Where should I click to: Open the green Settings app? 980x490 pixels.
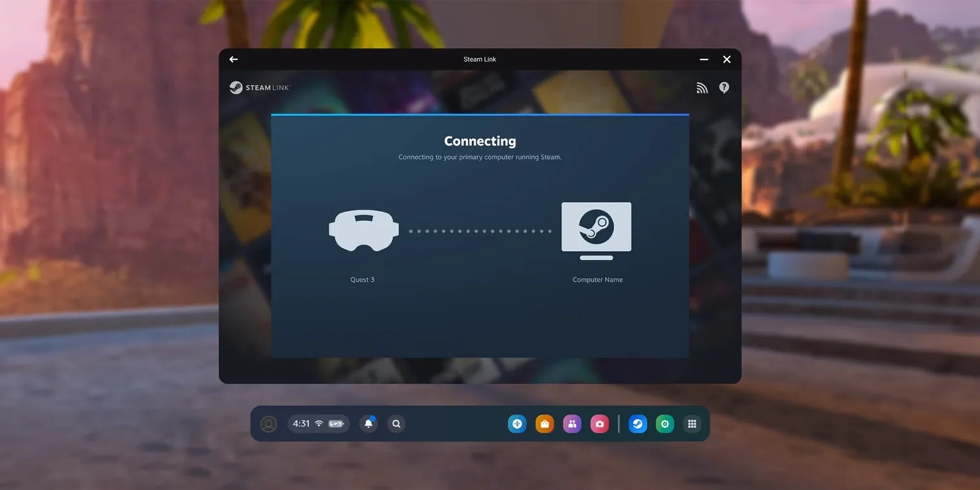click(x=665, y=424)
